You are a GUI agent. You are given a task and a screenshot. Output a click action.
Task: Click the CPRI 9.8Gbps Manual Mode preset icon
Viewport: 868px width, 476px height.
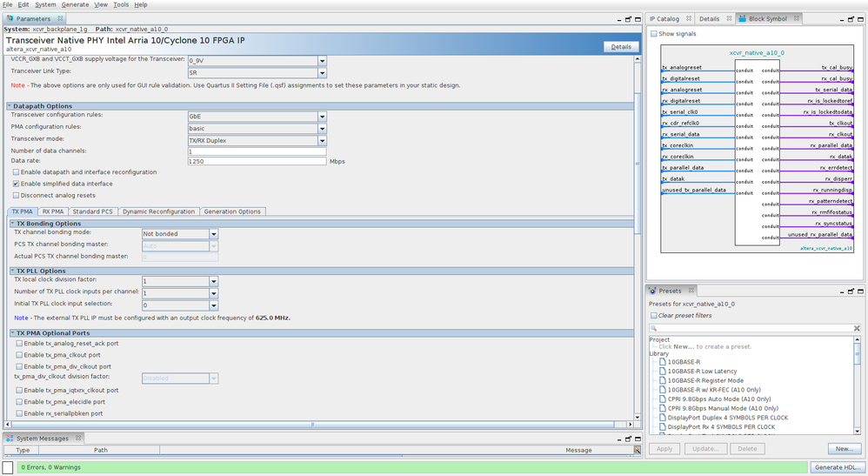pyautogui.click(x=662, y=408)
